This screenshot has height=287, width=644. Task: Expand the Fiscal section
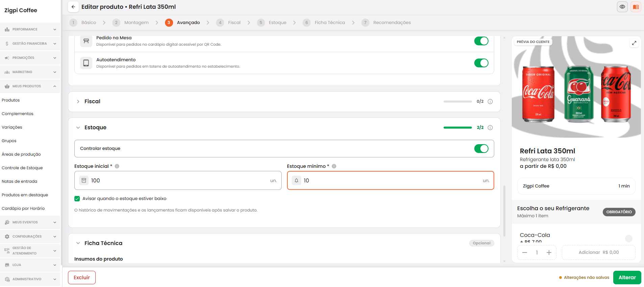(x=78, y=102)
